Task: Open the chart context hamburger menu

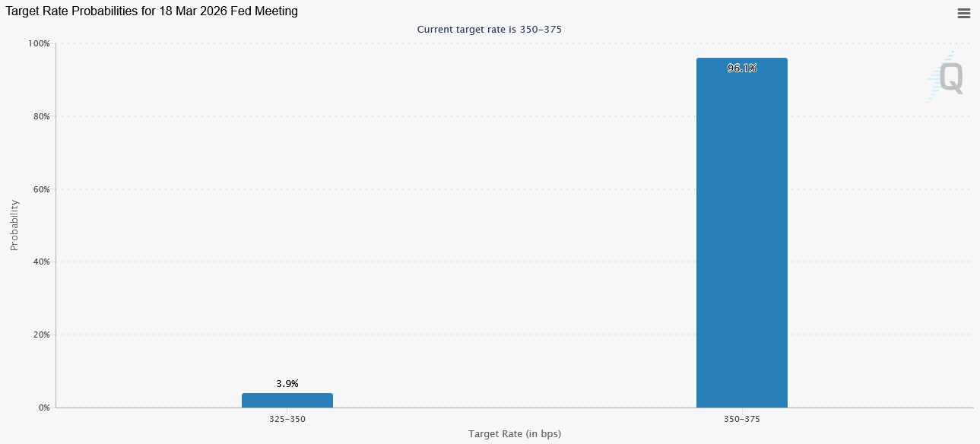Action: click(x=963, y=13)
